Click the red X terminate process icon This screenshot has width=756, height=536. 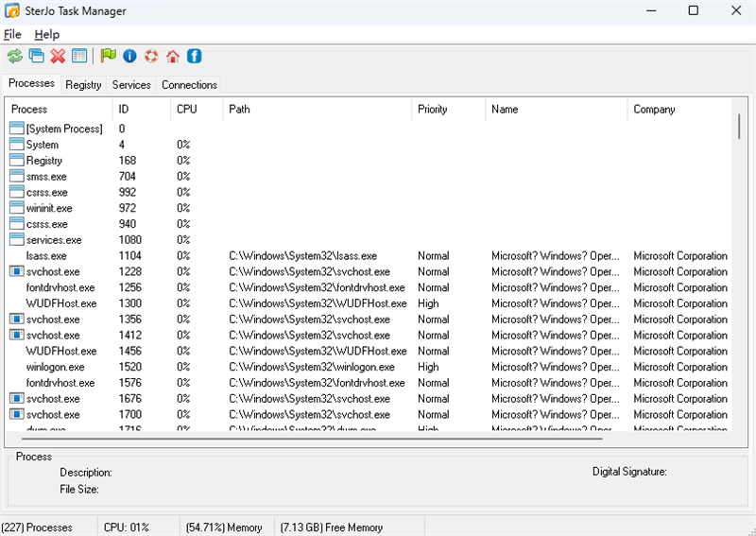(58, 56)
